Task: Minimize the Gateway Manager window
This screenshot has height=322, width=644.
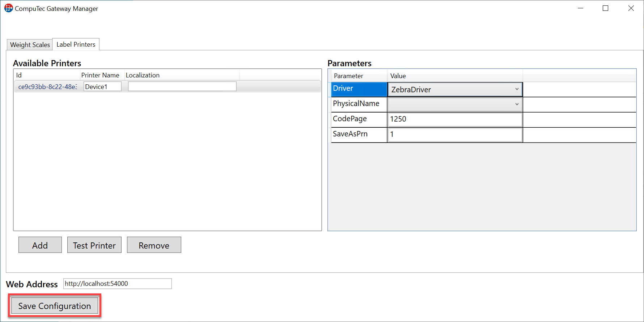Action: 581,8
